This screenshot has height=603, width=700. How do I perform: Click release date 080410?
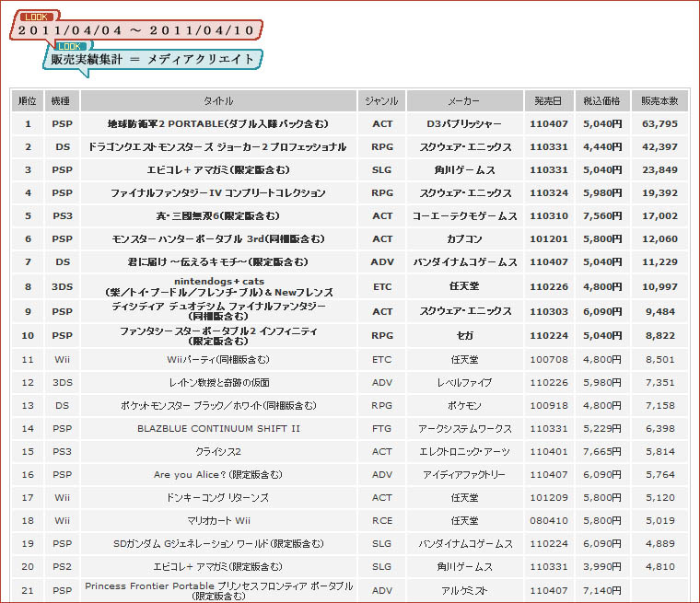[x=549, y=520]
